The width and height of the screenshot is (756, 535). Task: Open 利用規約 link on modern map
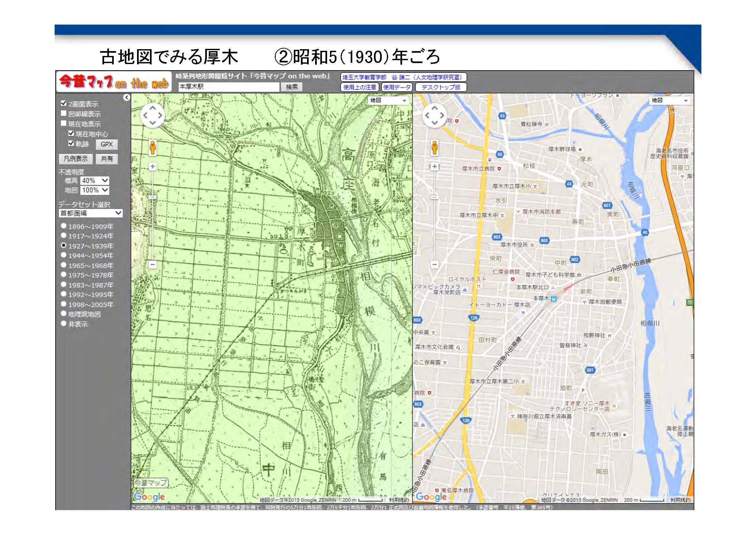pos(680,500)
